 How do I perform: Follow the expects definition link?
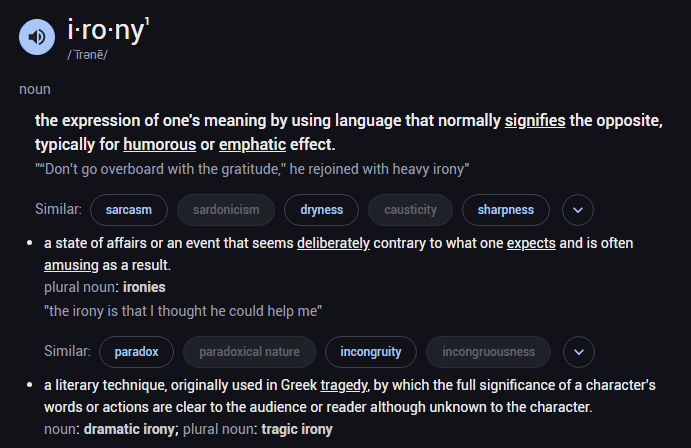[x=531, y=243]
